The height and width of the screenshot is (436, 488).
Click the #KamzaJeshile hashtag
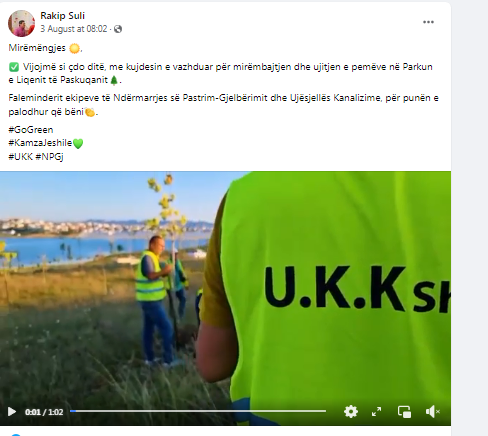[x=40, y=143]
